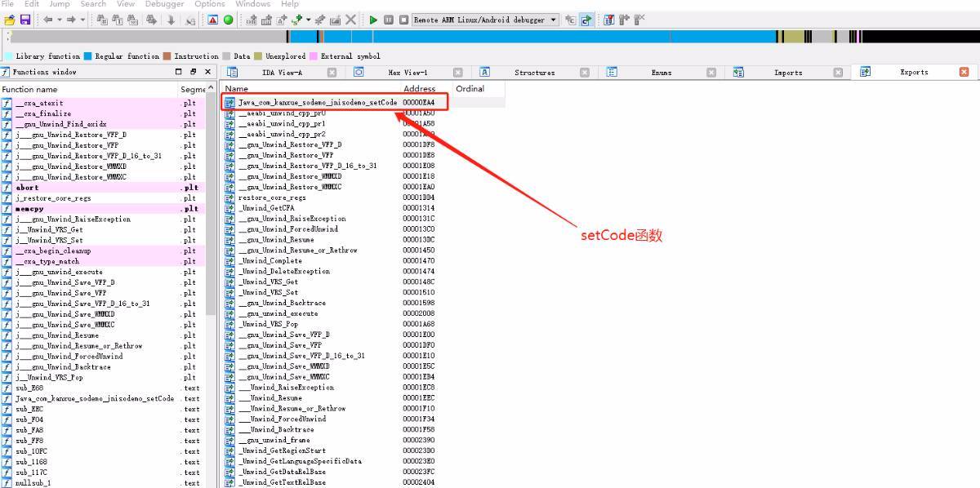Image resolution: width=980 pixels, height=488 pixels.
Task: Sort exports by the Address column header
Action: tap(419, 88)
